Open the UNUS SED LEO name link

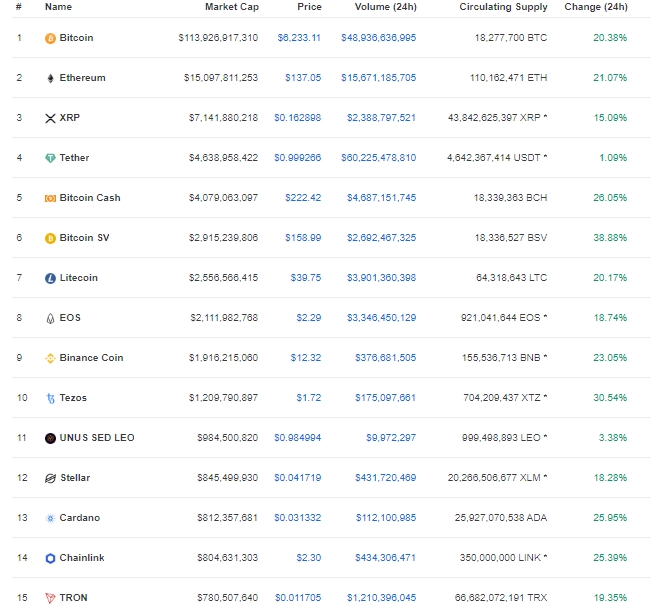97,438
